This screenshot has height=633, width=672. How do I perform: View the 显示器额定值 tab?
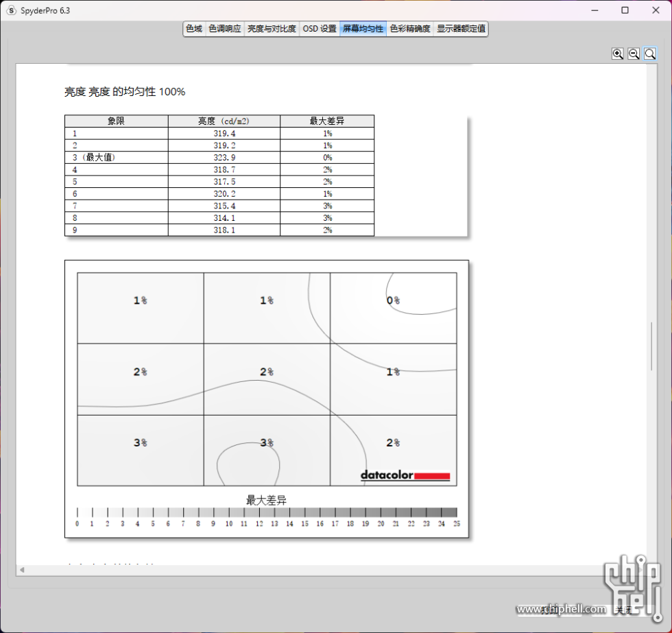tap(461, 29)
